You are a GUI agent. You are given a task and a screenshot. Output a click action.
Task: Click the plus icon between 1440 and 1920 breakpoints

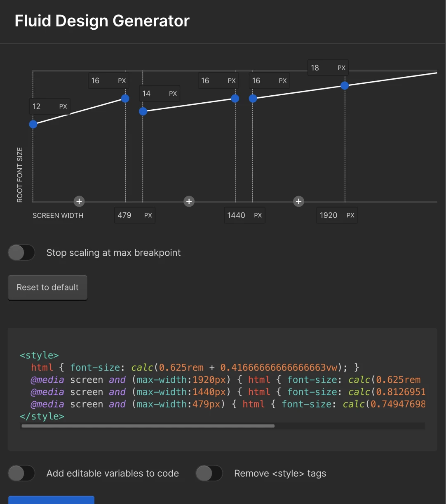click(x=298, y=201)
